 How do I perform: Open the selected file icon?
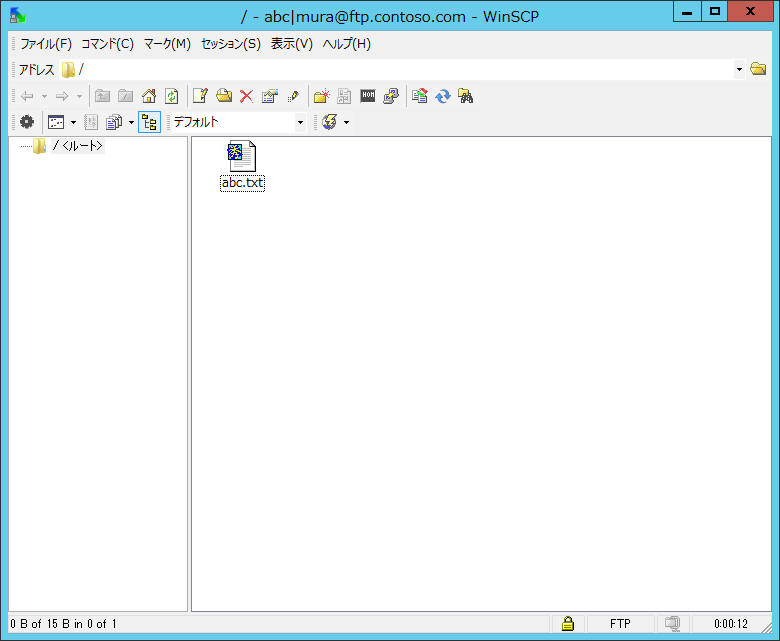pos(223,96)
